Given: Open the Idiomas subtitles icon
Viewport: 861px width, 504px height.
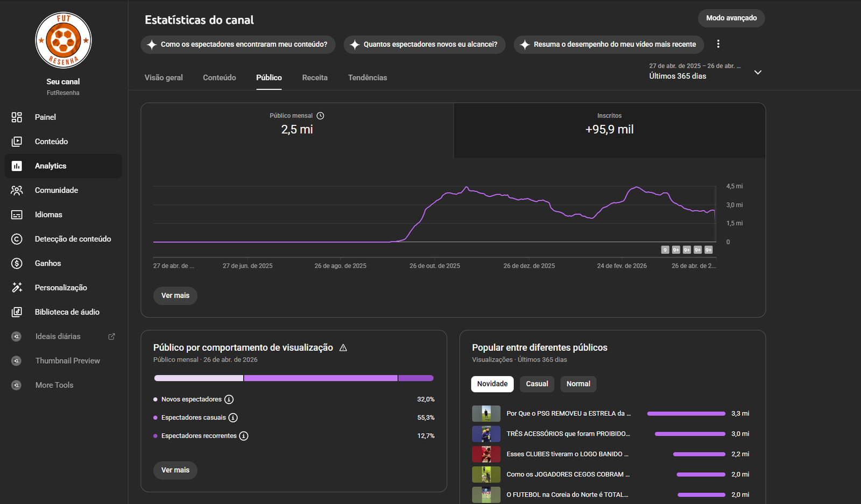Looking at the screenshot, I should (x=17, y=215).
